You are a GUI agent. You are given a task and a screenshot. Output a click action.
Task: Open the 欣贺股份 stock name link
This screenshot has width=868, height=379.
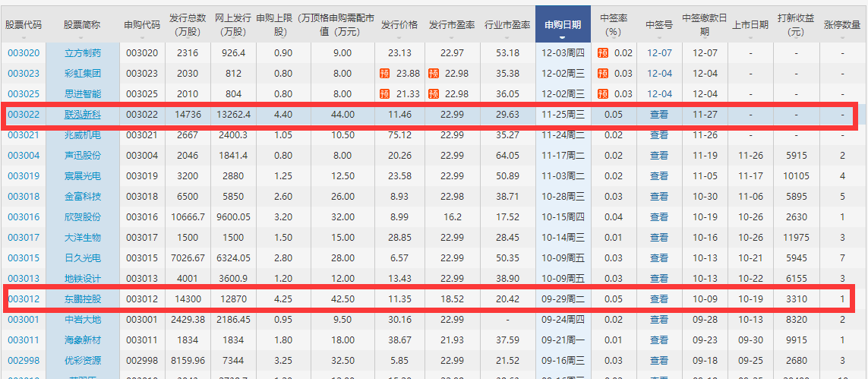83,217
